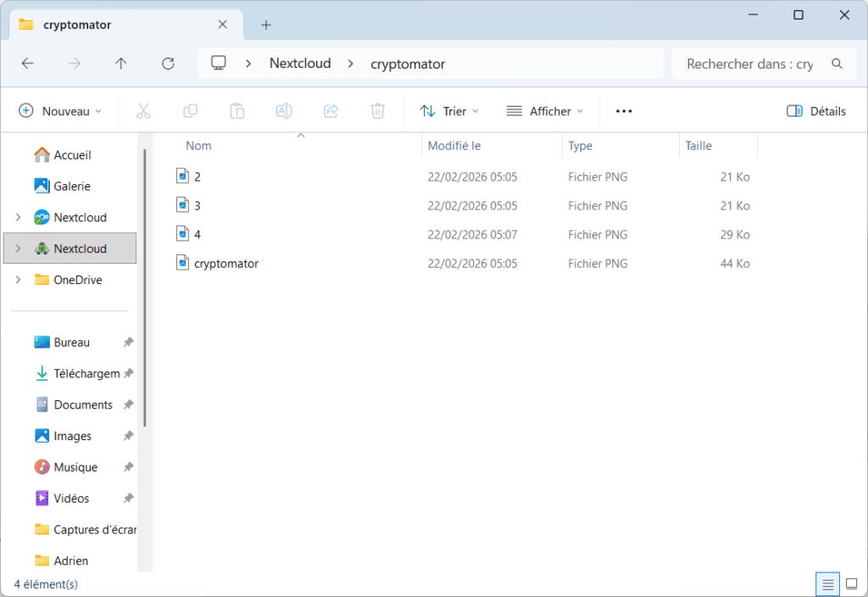Open the see more options menu
The height and width of the screenshot is (597, 868).
tap(623, 110)
